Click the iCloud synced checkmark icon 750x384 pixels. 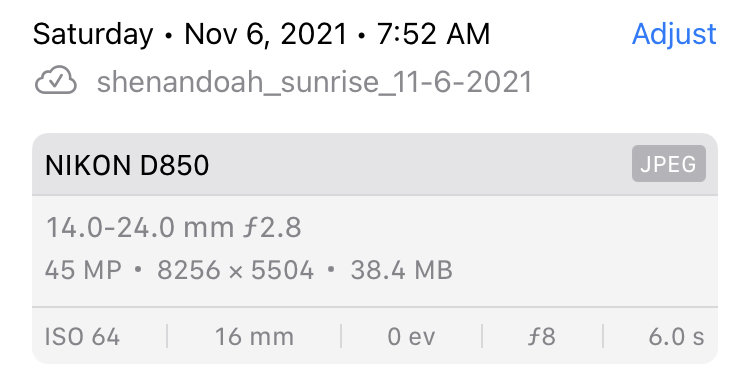[55, 80]
